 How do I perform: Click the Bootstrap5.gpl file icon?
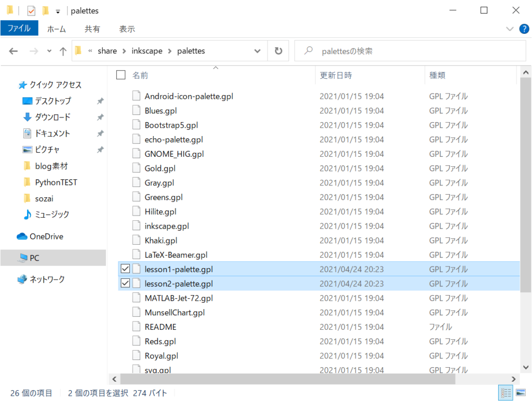[137, 125]
